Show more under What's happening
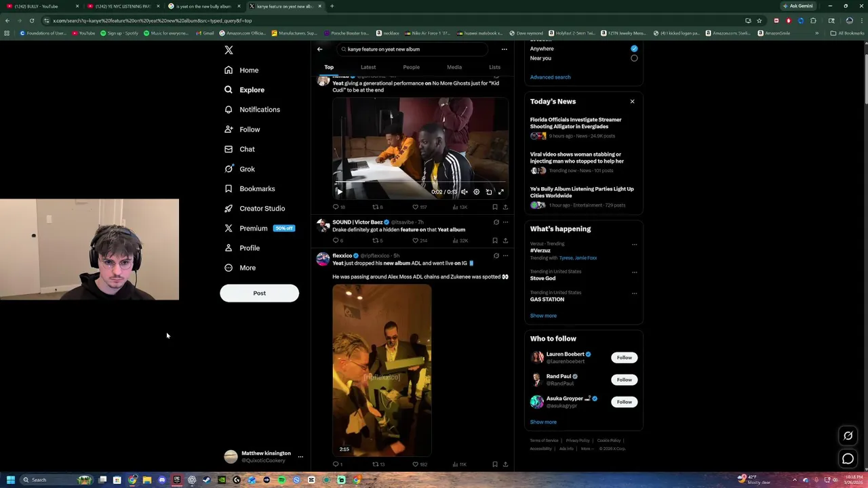The height and width of the screenshot is (488, 868). click(543, 316)
